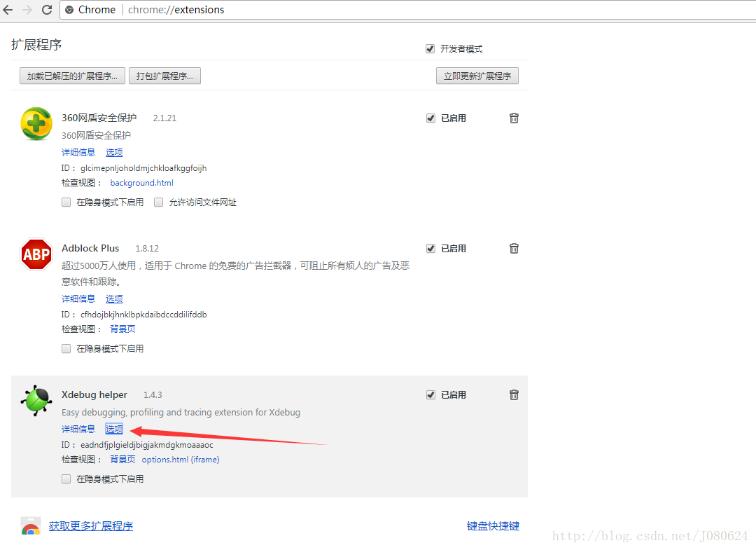Open the 键盘快捷键 link

493,526
